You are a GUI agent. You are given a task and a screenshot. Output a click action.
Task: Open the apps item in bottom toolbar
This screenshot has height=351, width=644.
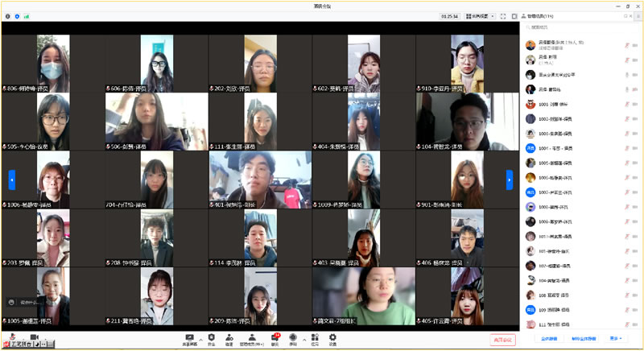pos(314,339)
